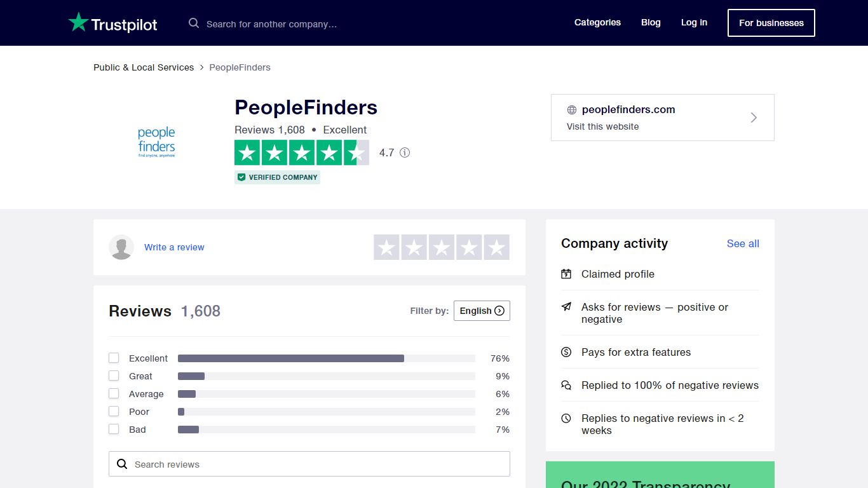Rate one star in the review box

pos(386,247)
